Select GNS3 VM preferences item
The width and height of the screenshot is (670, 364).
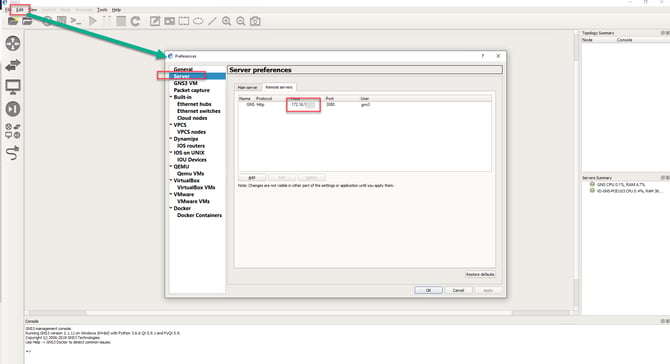tap(185, 83)
